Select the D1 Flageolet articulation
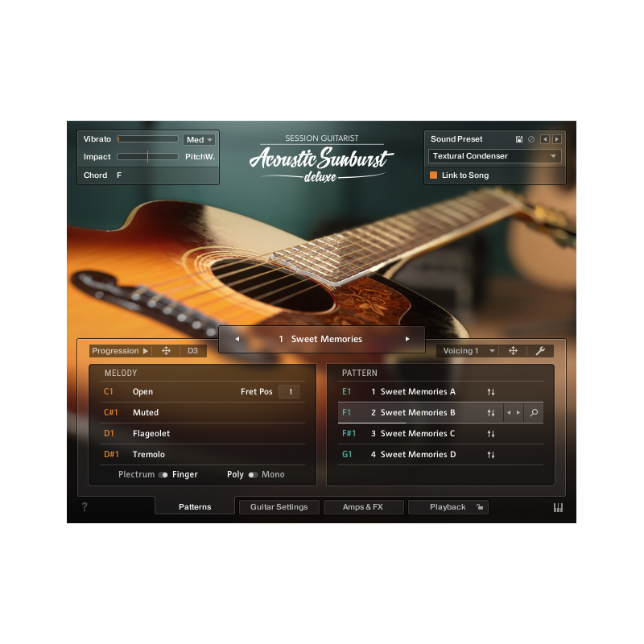Screen dimensions: 644x644 (202, 433)
